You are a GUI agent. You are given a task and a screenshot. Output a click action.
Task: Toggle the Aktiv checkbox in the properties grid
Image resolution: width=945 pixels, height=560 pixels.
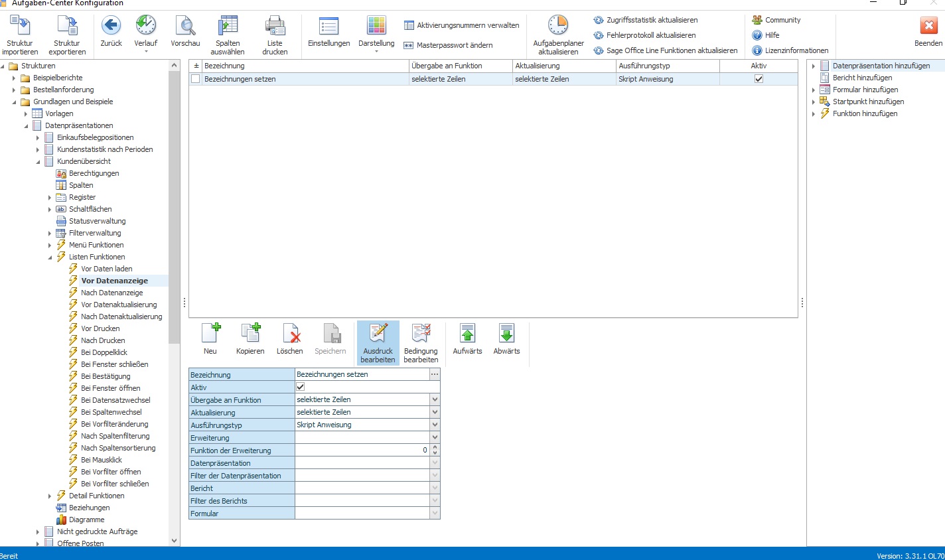(300, 387)
